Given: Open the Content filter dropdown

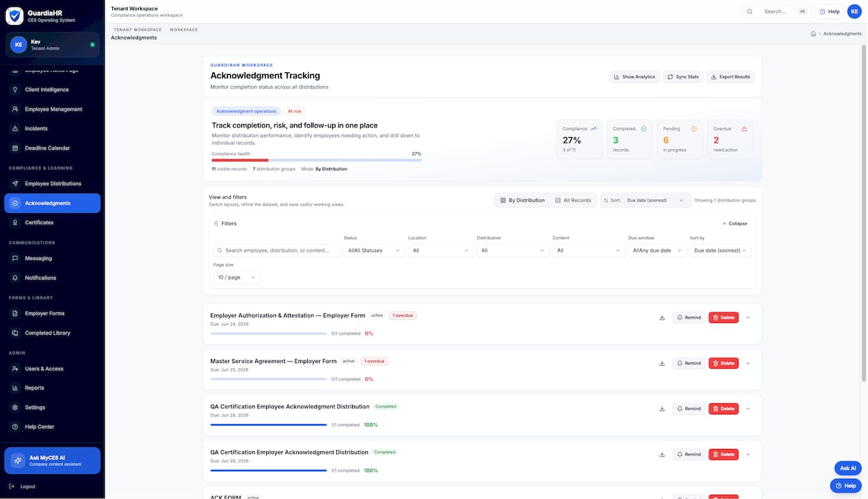Looking at the screenshot, I should 589,250.
